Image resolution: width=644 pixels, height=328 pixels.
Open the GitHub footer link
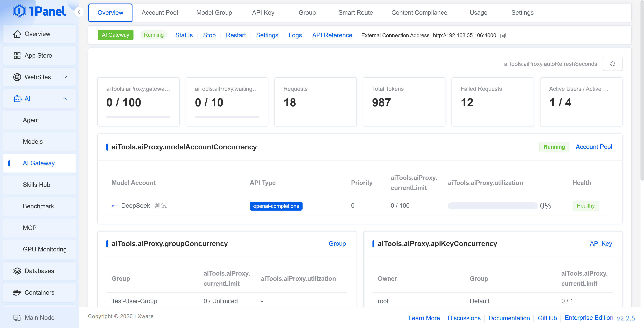(547, 318)
